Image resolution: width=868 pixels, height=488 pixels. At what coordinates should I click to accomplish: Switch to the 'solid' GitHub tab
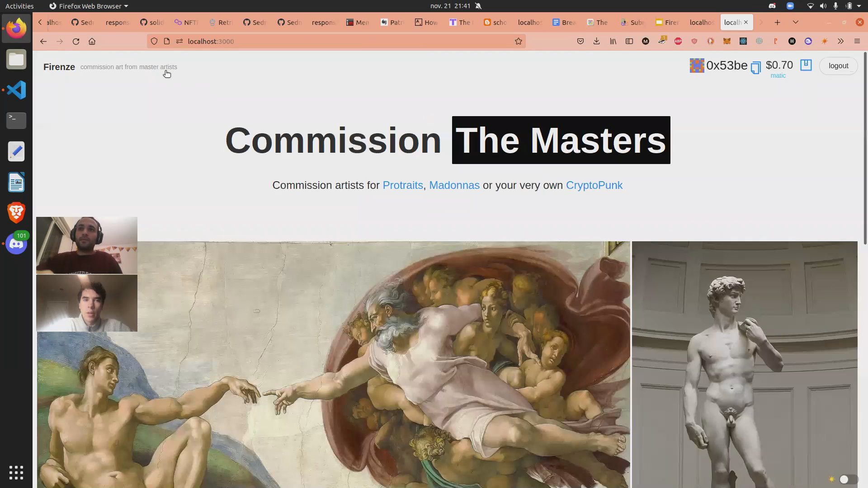click(x=152, y=22)
